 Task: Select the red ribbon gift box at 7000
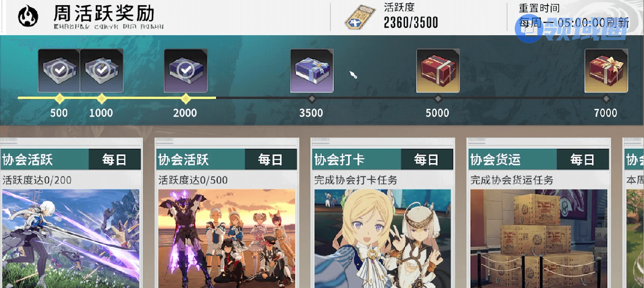[x=606, y=71]
